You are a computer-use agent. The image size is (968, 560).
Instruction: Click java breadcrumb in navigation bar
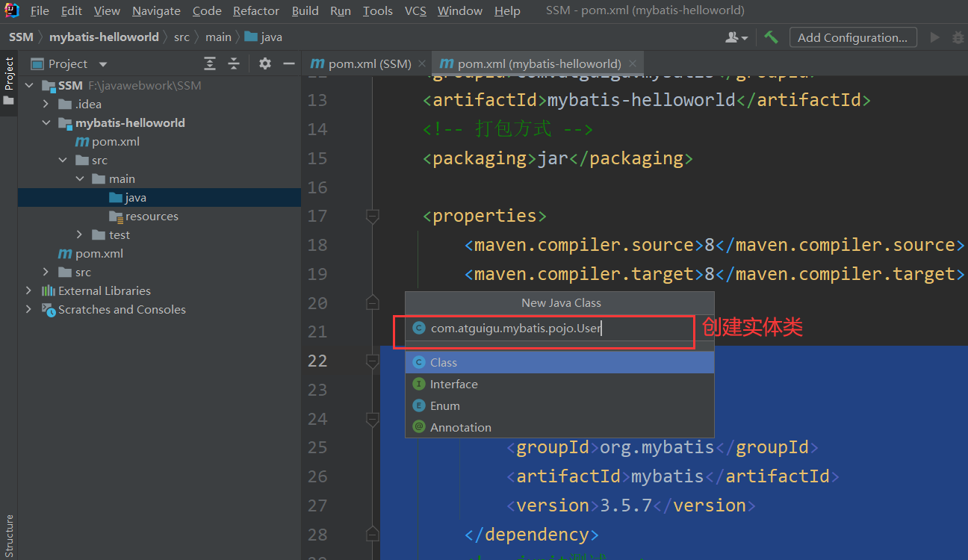click(264, 37)
